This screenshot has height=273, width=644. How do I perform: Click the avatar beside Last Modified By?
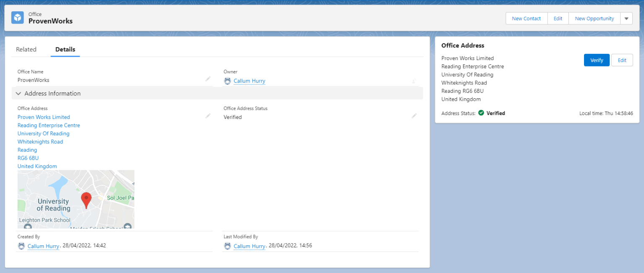tap(227, 245)
